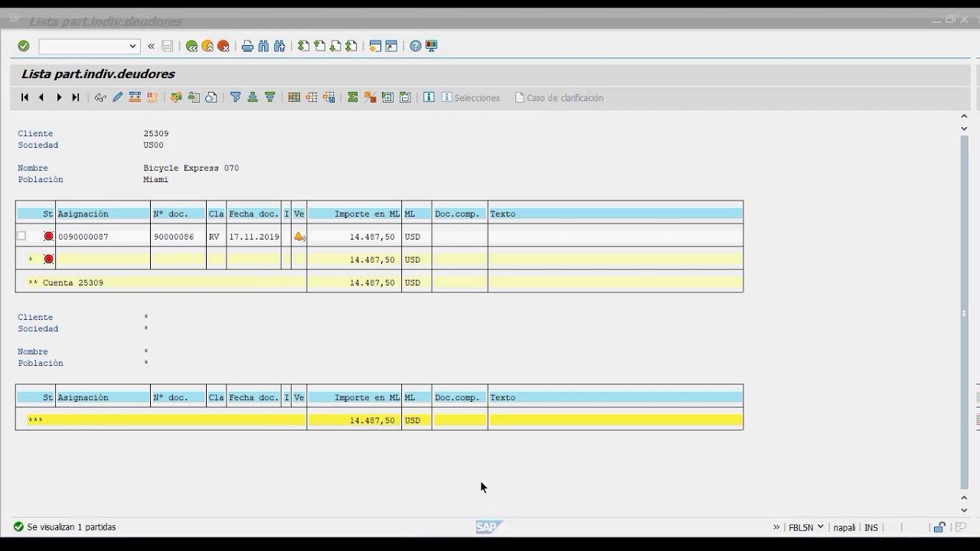Go to next item arrow
The image size is (980, 551).
(x=59, y=97)
